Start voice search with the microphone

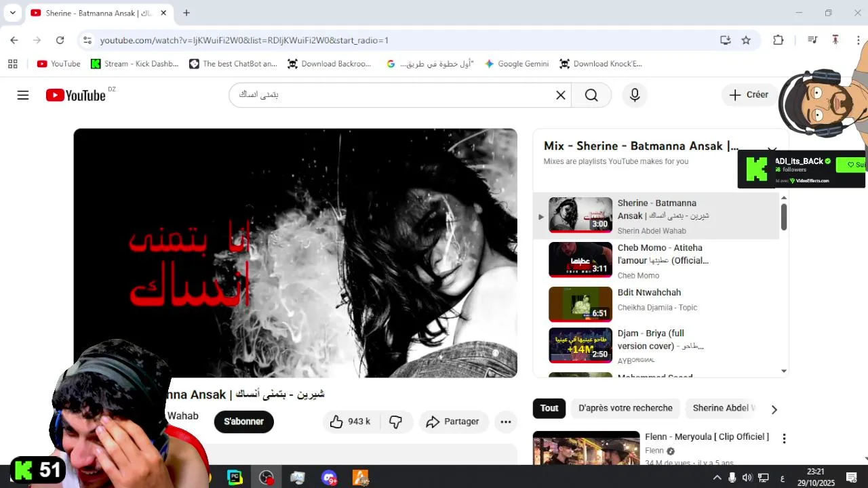click(635, 95)
